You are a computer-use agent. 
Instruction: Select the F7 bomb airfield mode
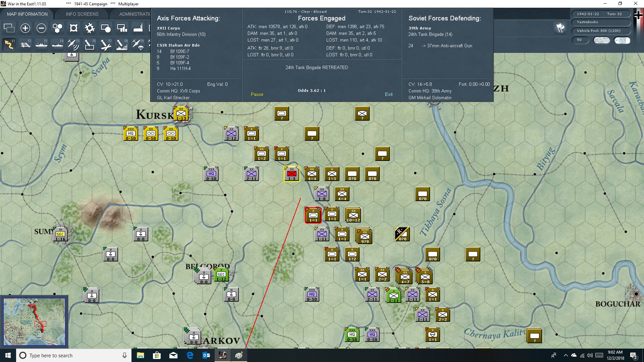106,44
